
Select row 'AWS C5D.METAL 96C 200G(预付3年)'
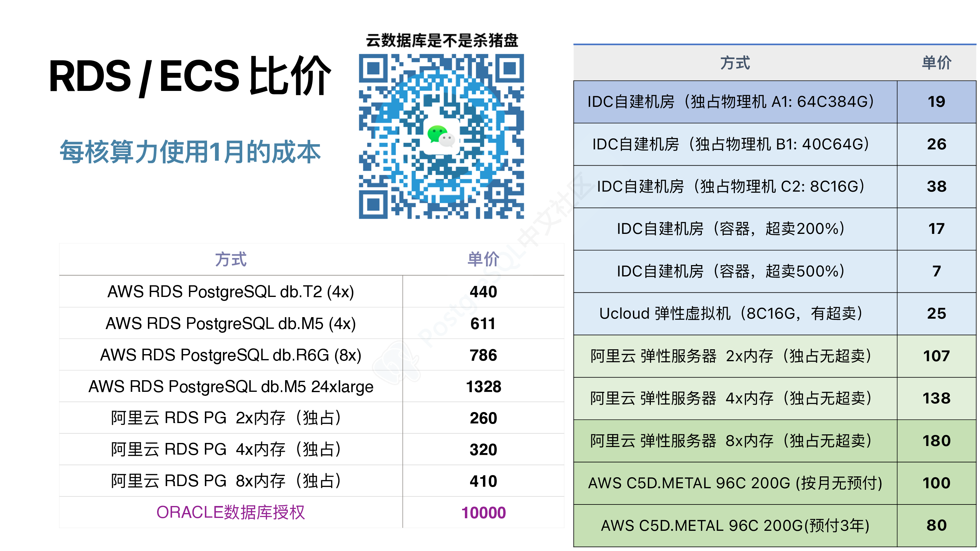tap(775, 526)
